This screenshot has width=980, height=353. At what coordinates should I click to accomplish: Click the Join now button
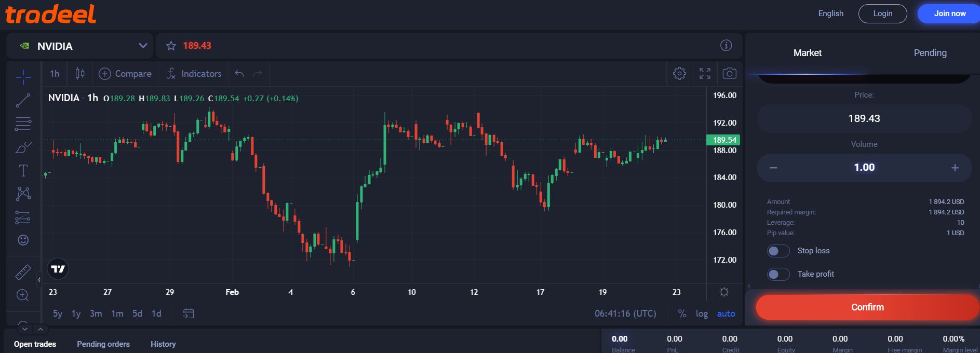(x=949, y=13)
